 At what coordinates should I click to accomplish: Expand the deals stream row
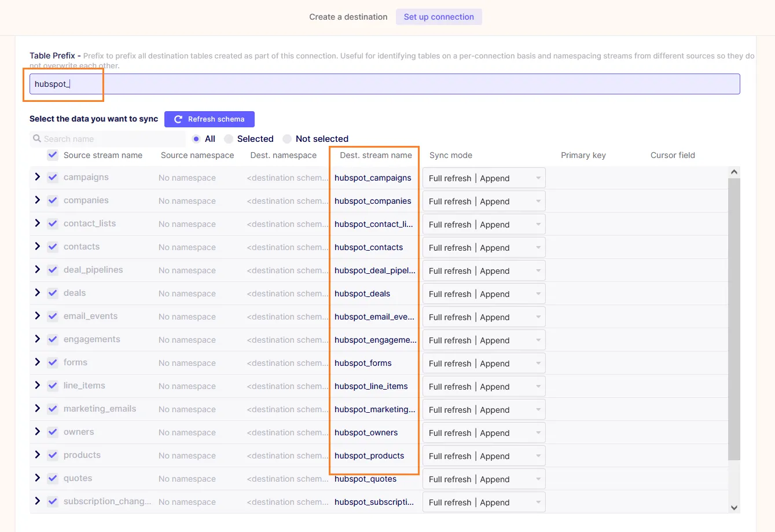pos(38,292)
